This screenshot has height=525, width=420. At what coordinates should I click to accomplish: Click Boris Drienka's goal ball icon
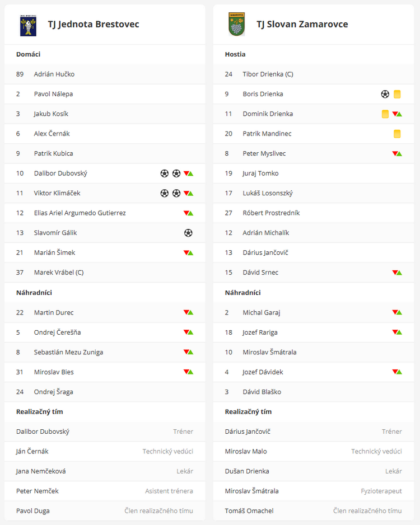pyautogui.click(x=385, y=94)
